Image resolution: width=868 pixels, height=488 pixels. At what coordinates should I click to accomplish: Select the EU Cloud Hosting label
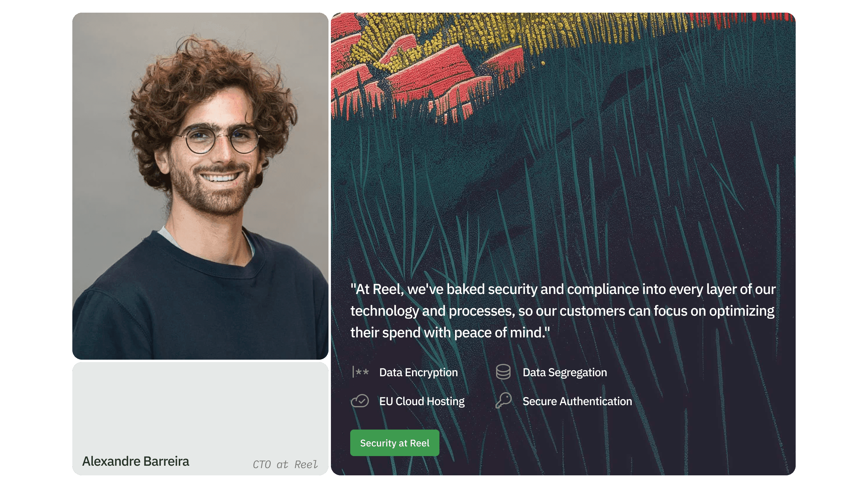(422, 402)
